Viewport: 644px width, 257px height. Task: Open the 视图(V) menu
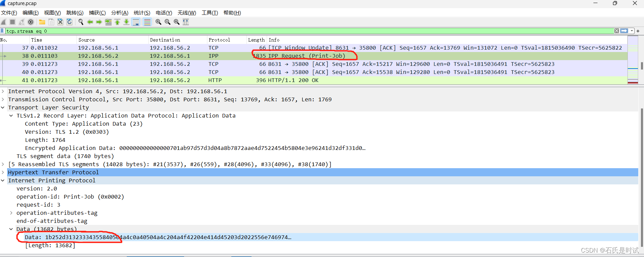[52, 13]
